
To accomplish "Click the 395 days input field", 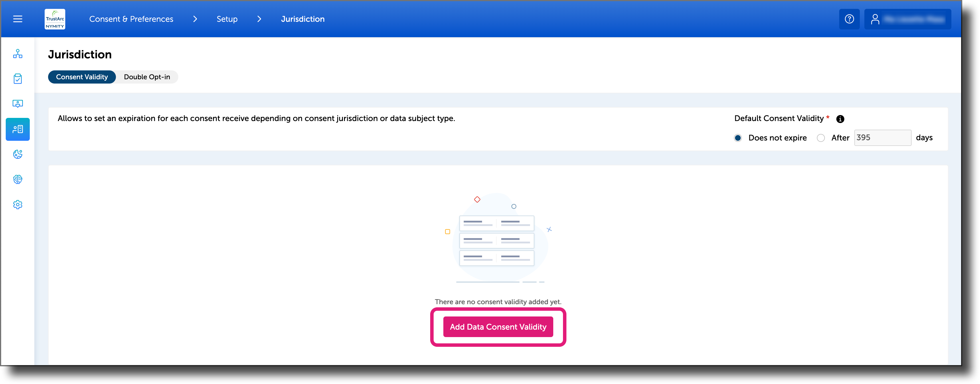I will (x=882, y=138).
